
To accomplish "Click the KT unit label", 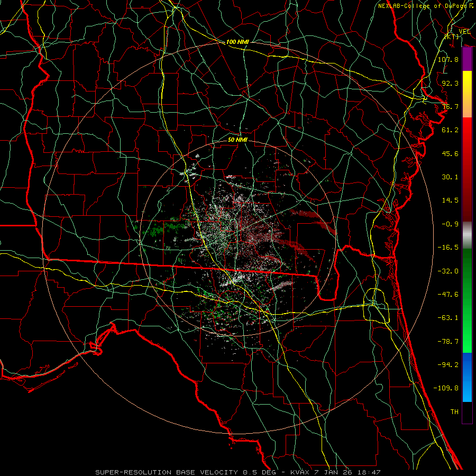I will (452, 36).
